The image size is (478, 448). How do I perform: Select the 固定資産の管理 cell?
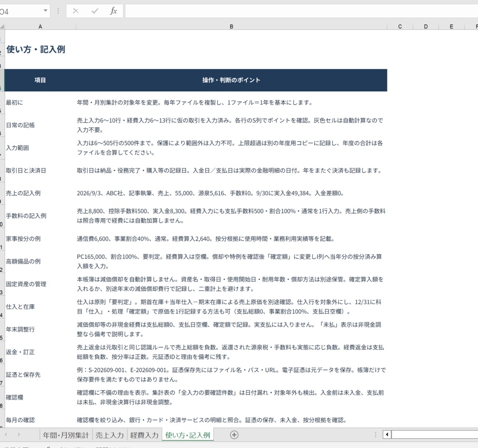point(40,284)
